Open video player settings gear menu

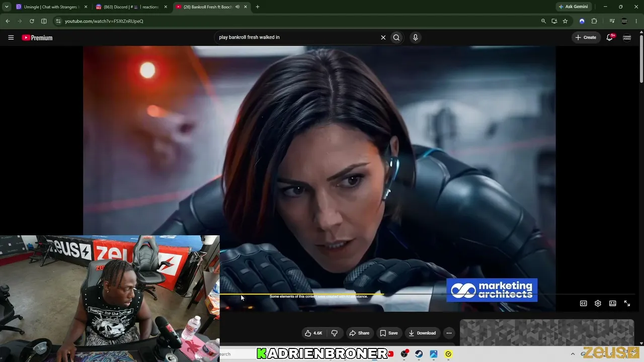(x=598, y=303)
